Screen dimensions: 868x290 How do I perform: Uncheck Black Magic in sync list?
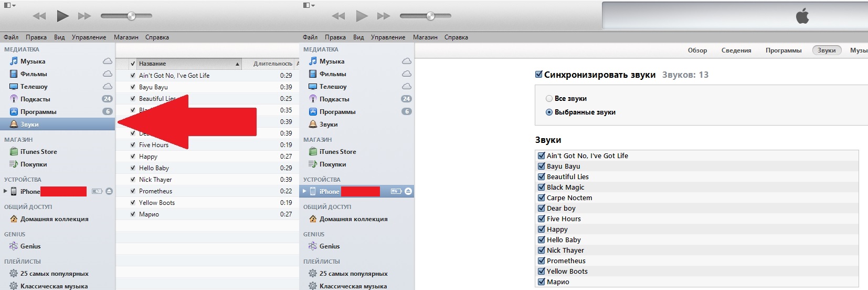click(541, 187)
